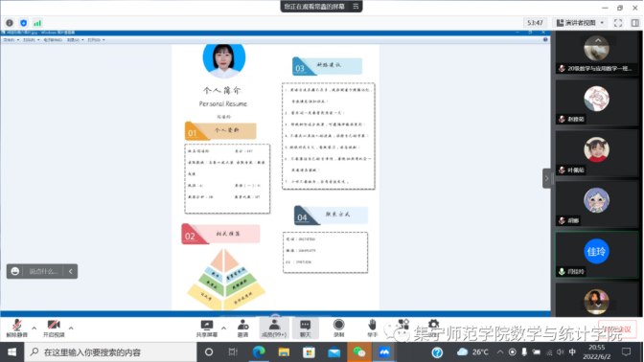Open the Chat (聊天) panel

coord(305,328)
